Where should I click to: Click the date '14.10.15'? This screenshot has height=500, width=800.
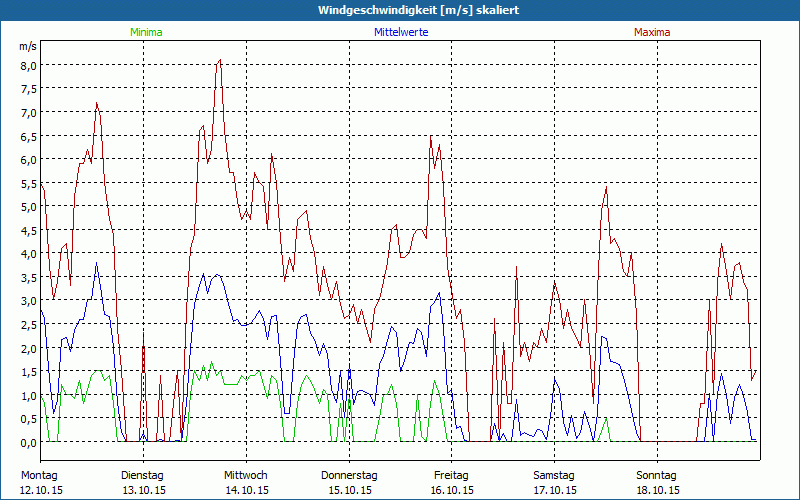pyautogui.click(x=247, y=490)
